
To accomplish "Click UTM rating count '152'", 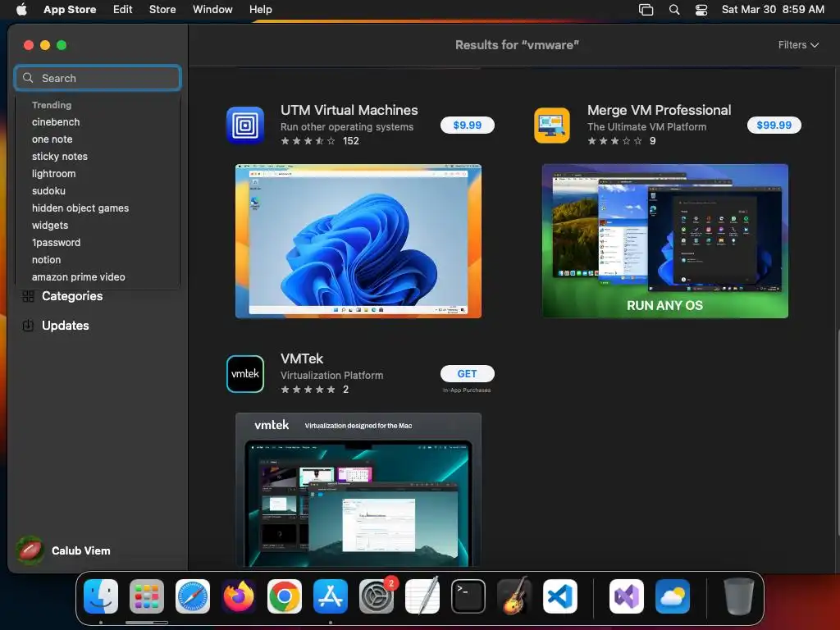I will [351, 141].
